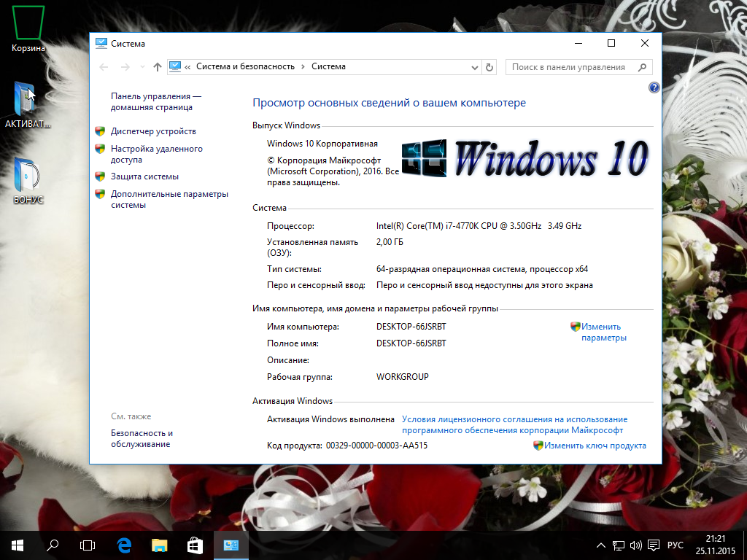Select the 64-разрядная операционная система value
The width and height of the screenshot is (747, 560).
pyautogui.click(x=482, y=270)
